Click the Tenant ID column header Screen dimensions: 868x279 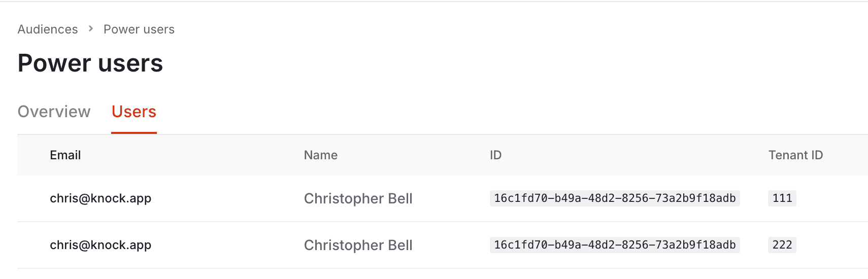point(795,155)
